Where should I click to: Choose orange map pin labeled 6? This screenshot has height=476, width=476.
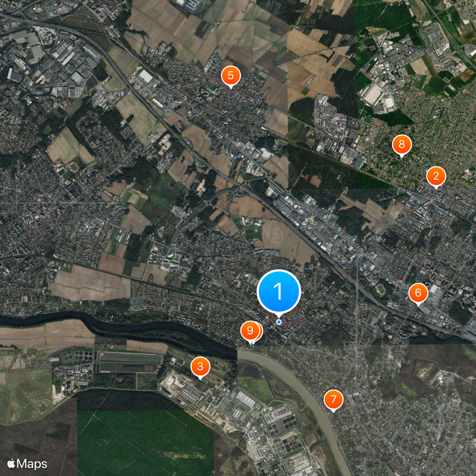tap(418, 293)
